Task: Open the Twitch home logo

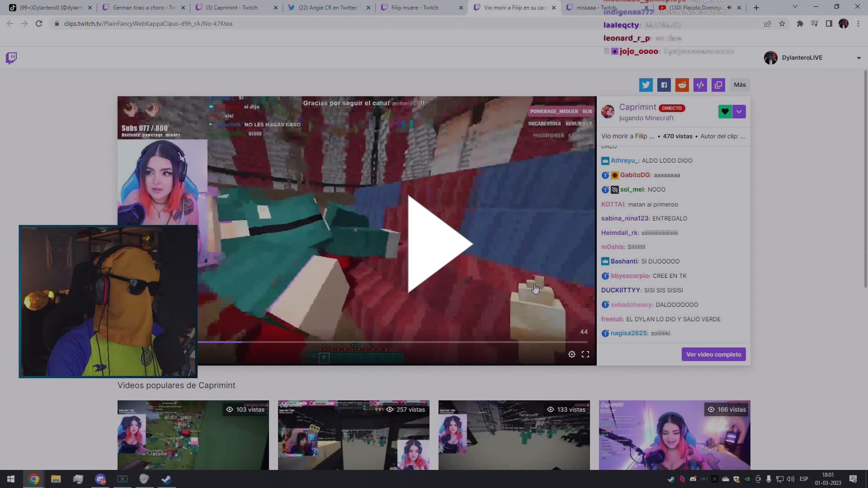Action: (x=10, y=58)
